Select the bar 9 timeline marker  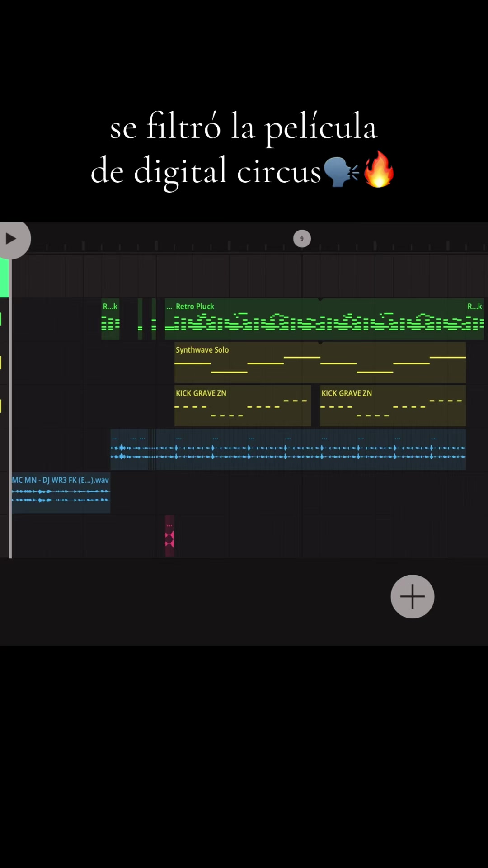[x=302, y=239]
